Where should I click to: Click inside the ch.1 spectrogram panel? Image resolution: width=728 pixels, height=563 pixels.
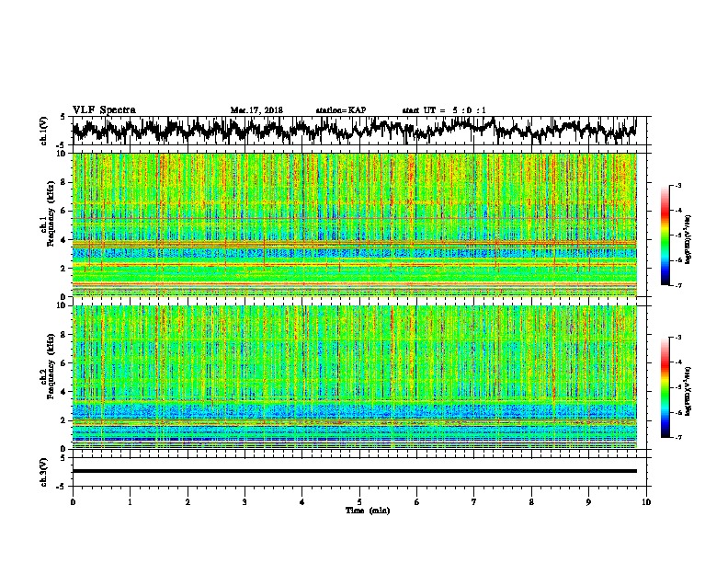[x=354, y=224]
